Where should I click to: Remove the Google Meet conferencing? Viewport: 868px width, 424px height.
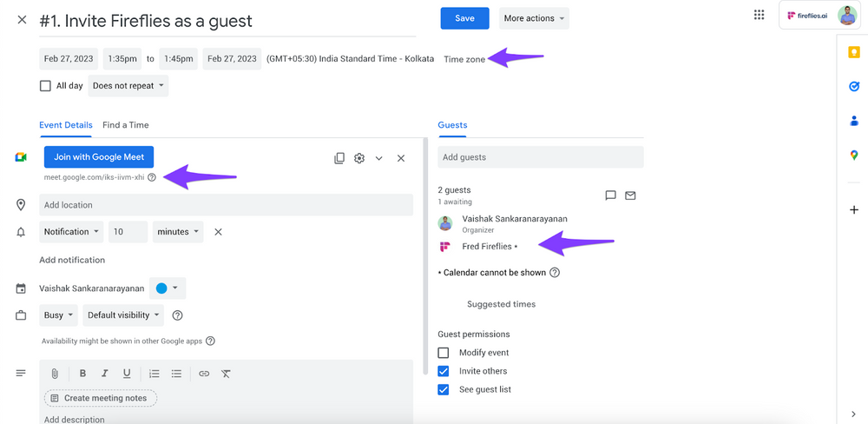(x=401, y=158)
